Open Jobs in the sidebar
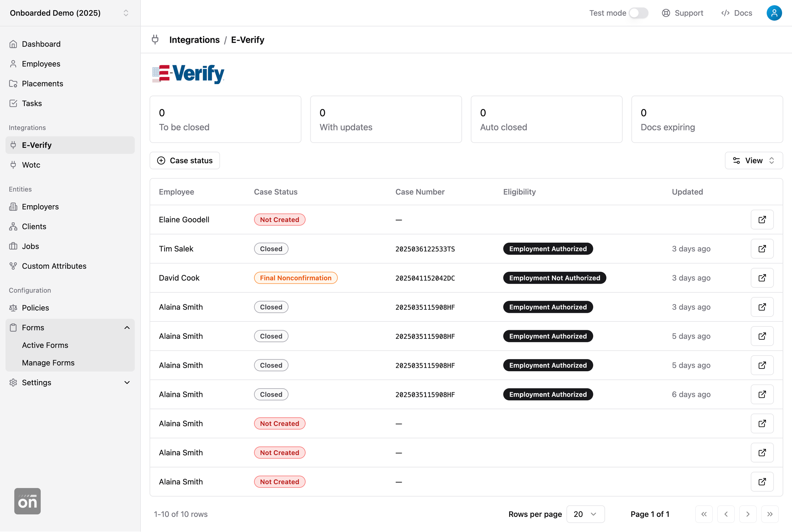 (70, 246)
